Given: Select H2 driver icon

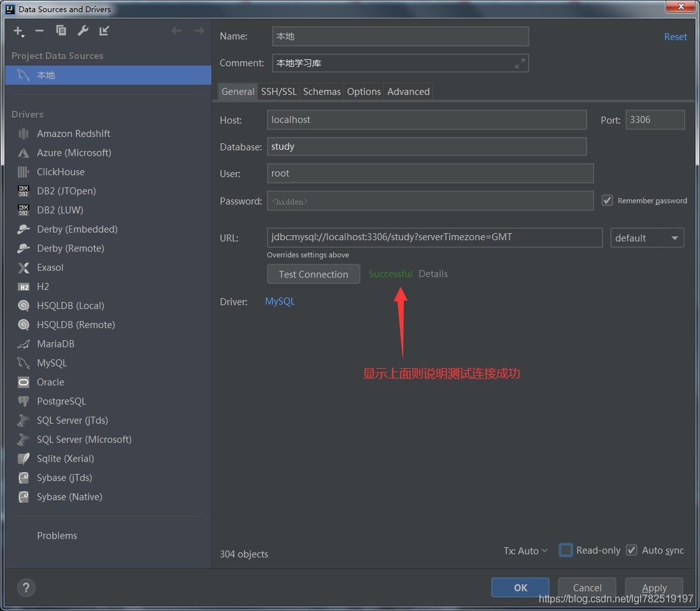Looking at the screenshot, I should tap(23, 287).
